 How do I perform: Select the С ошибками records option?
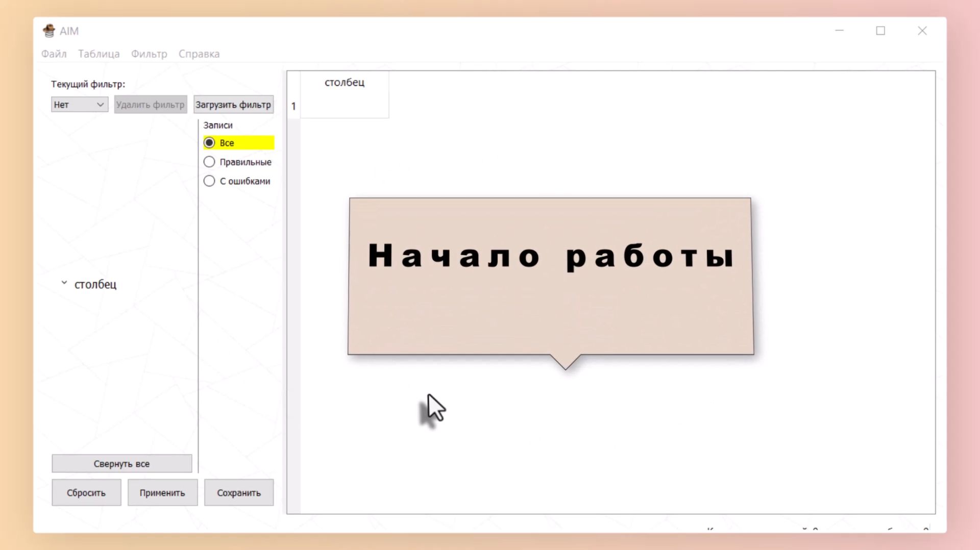209,181
